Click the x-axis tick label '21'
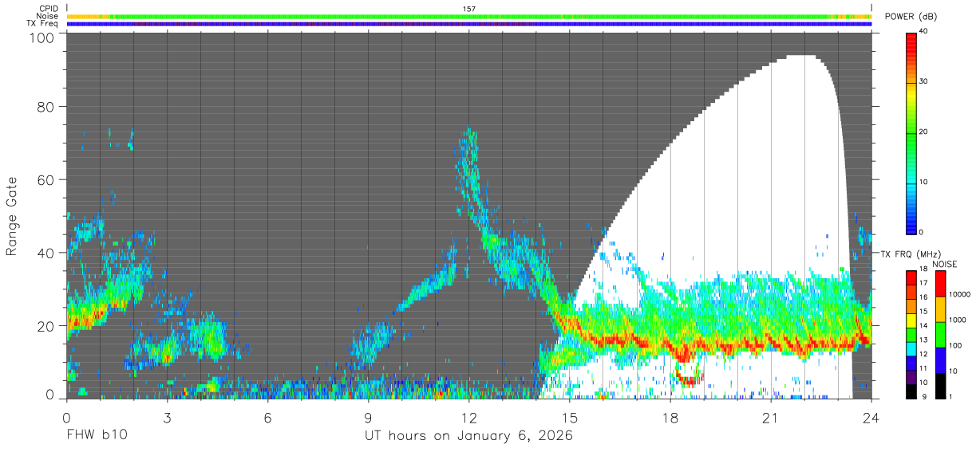 pyautogui.click(x=771, y=417)
